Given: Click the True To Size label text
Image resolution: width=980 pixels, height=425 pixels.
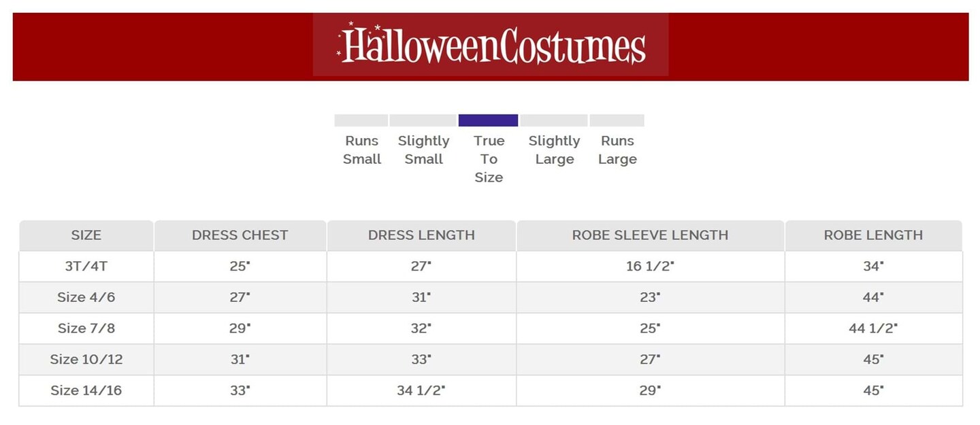Looking at the screenshot, I should click(489, 159).
